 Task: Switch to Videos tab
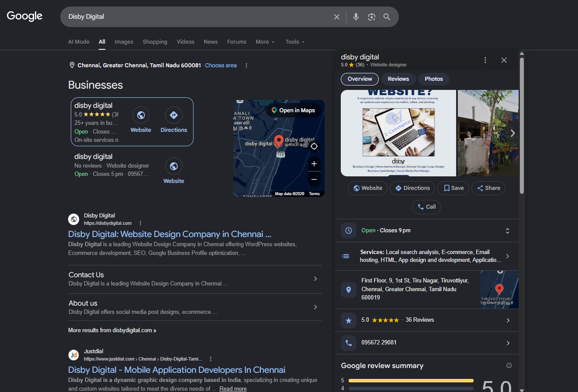coord(186,42)
